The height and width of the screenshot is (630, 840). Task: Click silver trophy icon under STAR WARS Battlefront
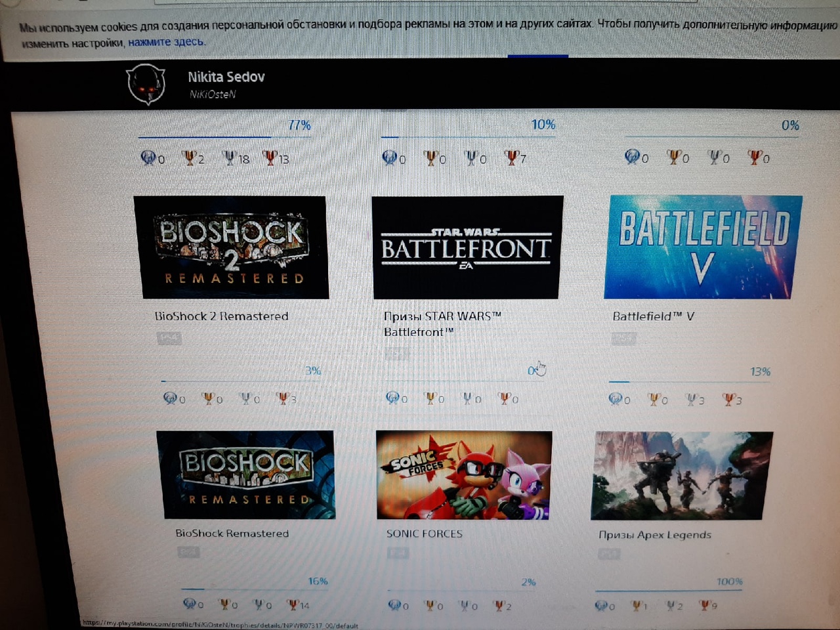tap(467, 398)
